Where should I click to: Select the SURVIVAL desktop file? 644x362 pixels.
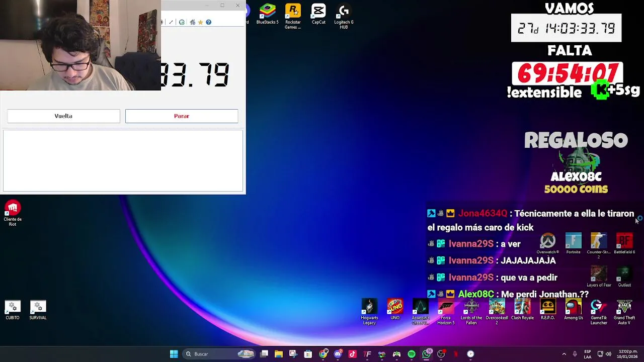[x=38, y=311]
